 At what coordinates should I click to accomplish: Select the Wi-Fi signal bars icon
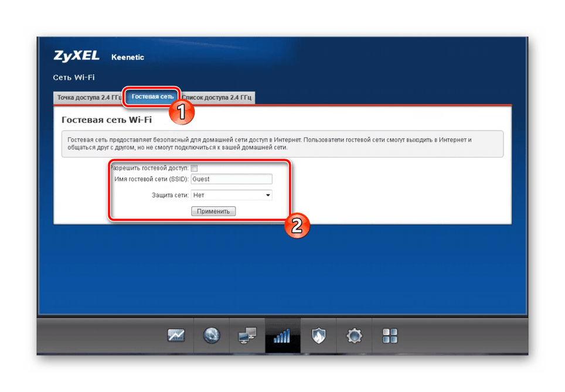click(x=282, y=336)
